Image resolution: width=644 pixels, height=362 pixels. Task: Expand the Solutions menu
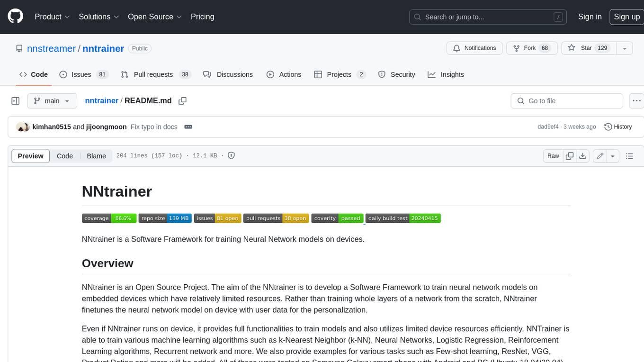(99, 17)
